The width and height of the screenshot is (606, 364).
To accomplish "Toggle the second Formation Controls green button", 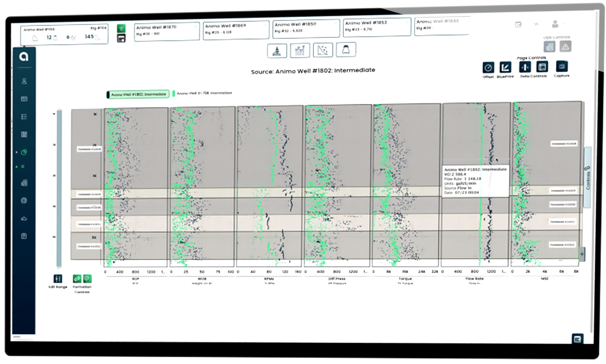I will (87, 278).
